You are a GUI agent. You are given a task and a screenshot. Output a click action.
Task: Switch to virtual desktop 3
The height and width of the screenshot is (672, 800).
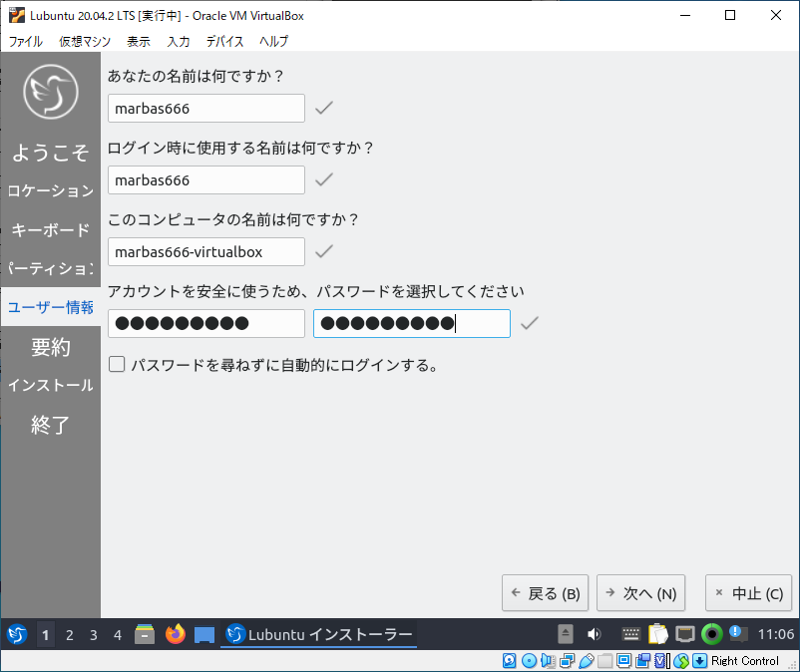tap(94, 635)
